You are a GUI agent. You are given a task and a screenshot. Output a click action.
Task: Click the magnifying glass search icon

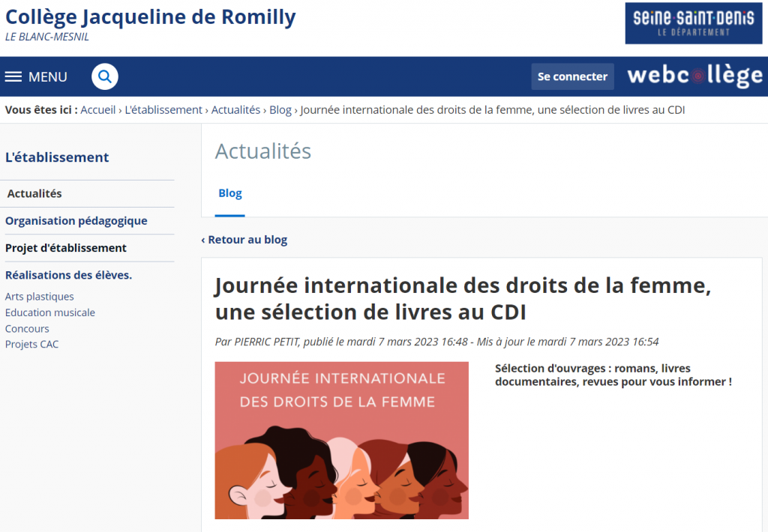coord(105,76)
